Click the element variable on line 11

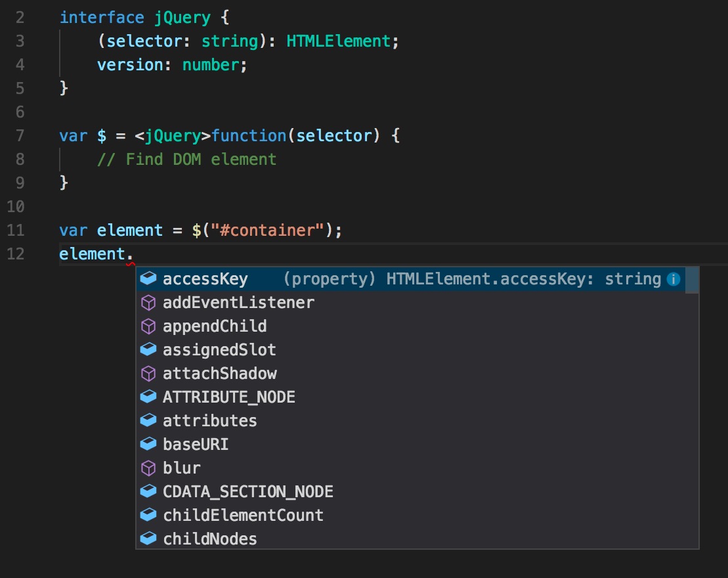pyautogui.click(x=130, y=231)
